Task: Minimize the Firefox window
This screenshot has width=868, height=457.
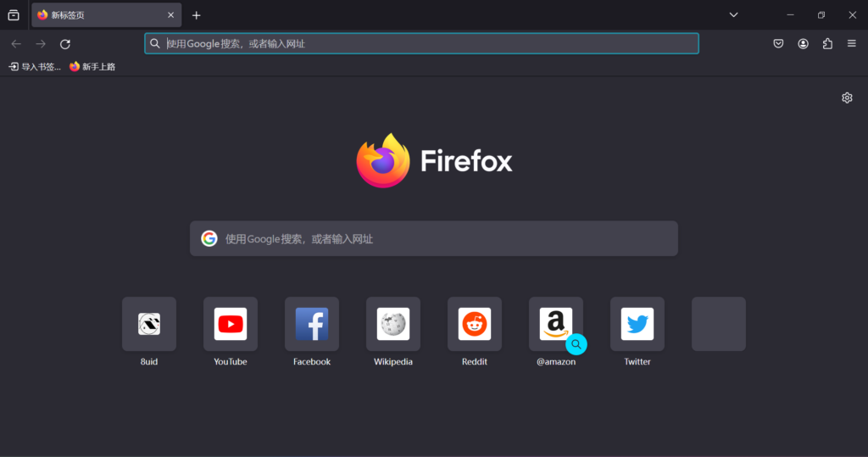Action: [x=791, y=15]
